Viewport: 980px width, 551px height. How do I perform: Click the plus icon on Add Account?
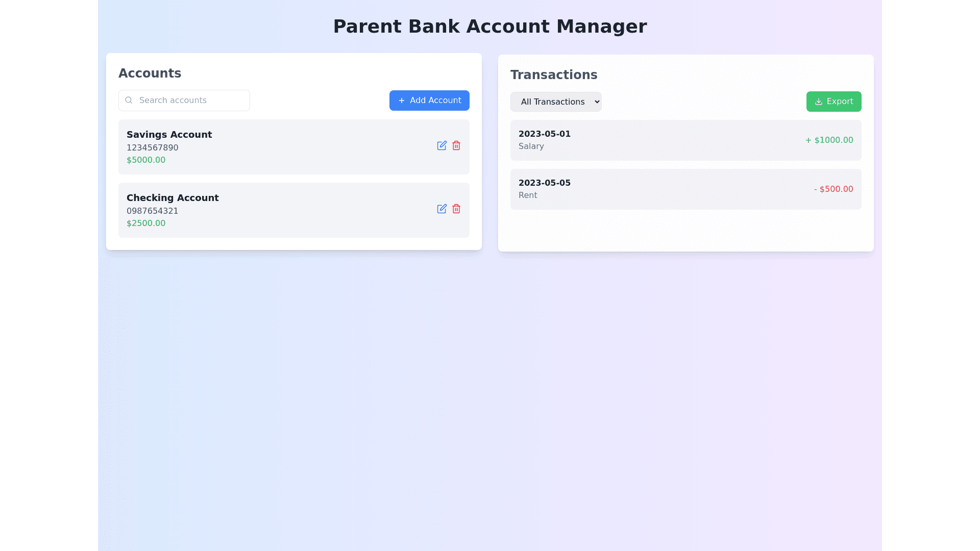pos(402,101)
